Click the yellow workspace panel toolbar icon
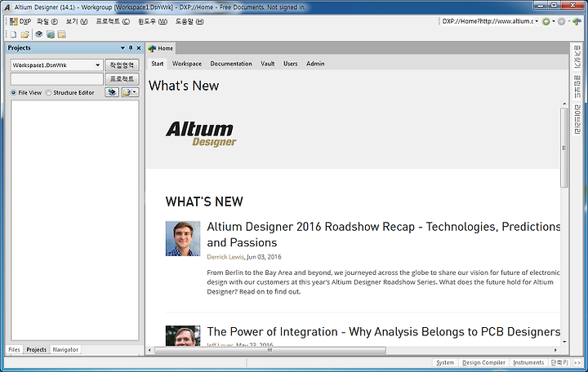Viewport: 588px width, 372px height. tap(62, 34)
